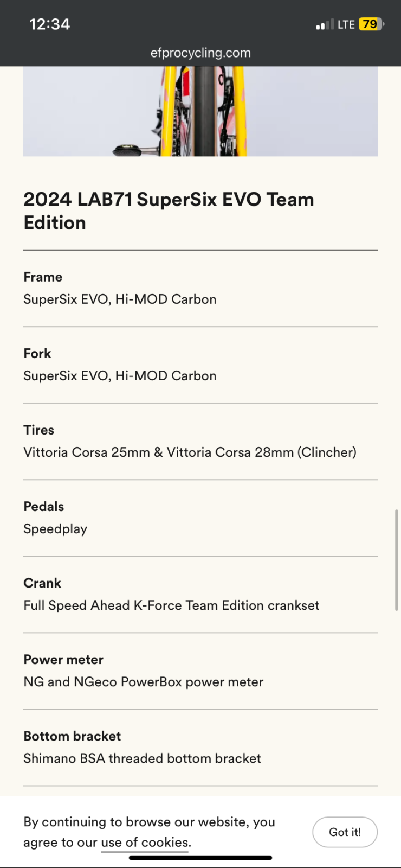This screenshot has height=868, width=401.
Task: Open the bike photo at top
Action: tap(200, 111)
